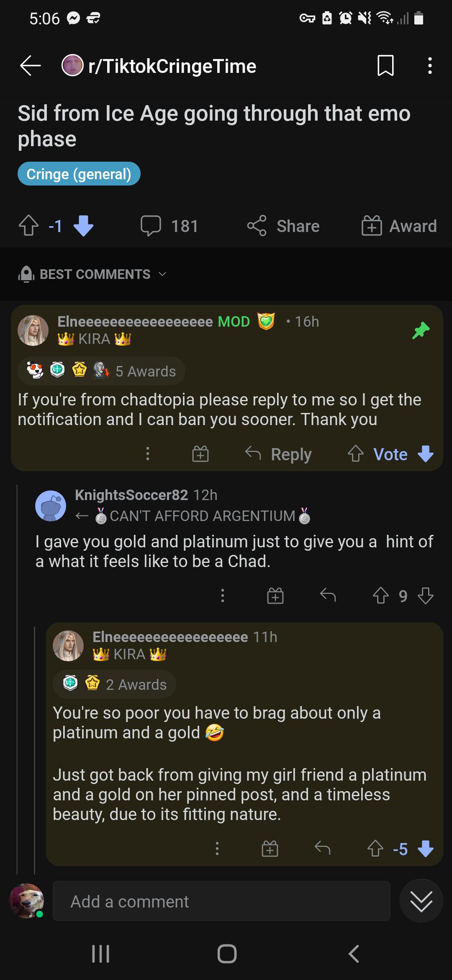
Task: Tap the Add a comment field
Action: tap(221, 901)
